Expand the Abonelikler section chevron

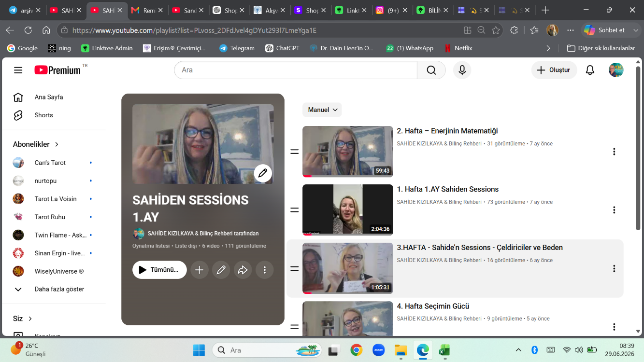pos(57,144)
